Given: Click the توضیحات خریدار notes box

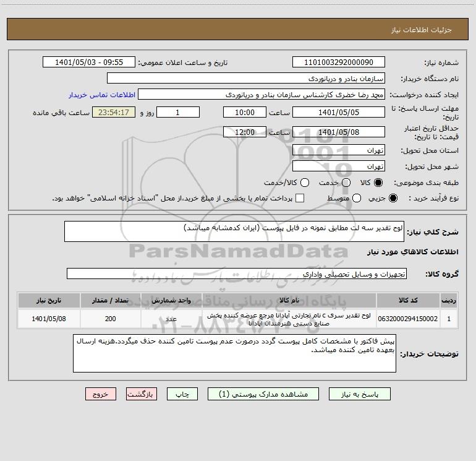Looking at the screenshot, I should (x=234, y=353).
